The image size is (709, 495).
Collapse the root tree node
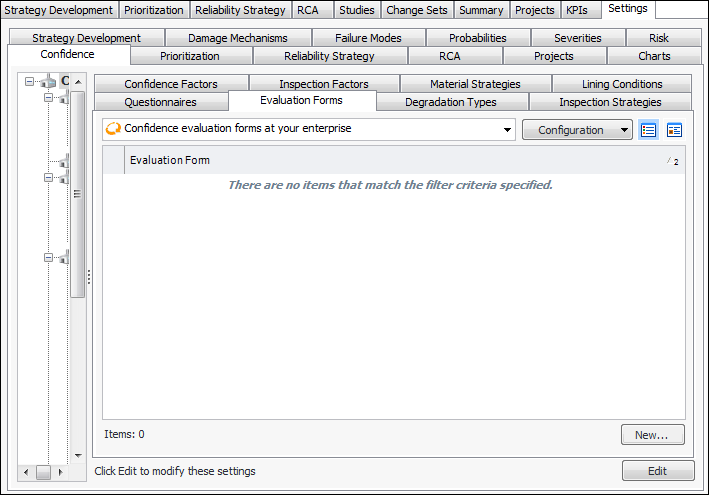[x=29, y=82]
